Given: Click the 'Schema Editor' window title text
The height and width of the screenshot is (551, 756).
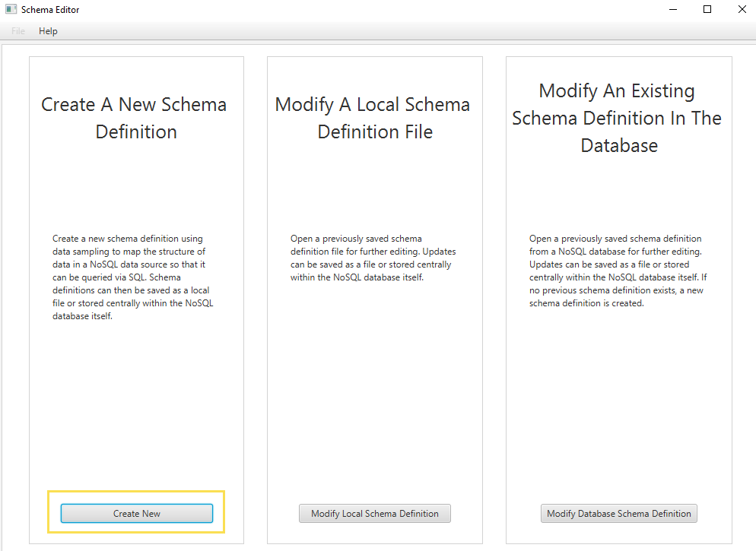Looking at the screenshot, I should 50,10.
